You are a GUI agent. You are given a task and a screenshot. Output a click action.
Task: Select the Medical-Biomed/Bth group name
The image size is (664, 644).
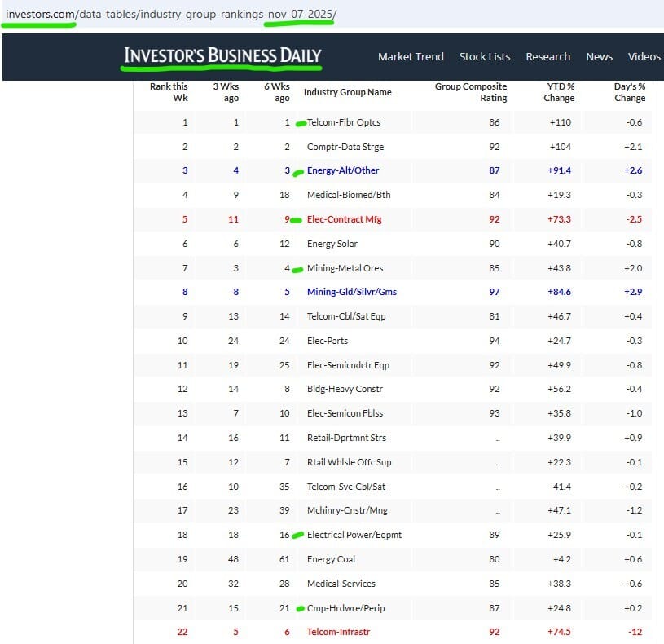(349, 195)
